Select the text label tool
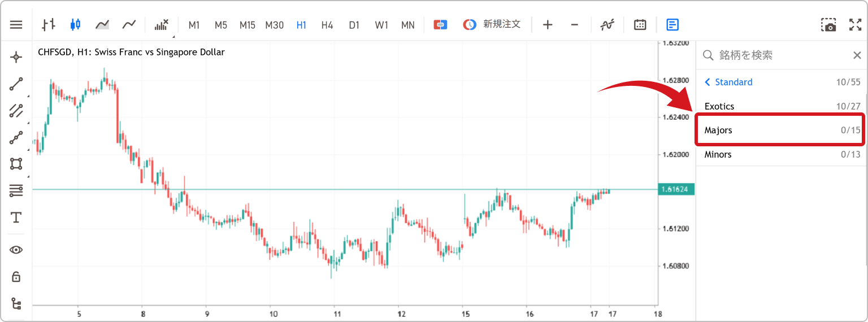 [16, 217]
